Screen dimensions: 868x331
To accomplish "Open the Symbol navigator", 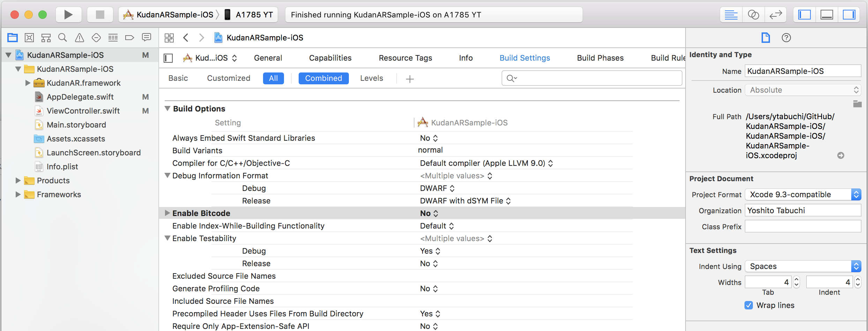I will click(x=46, y=38).
